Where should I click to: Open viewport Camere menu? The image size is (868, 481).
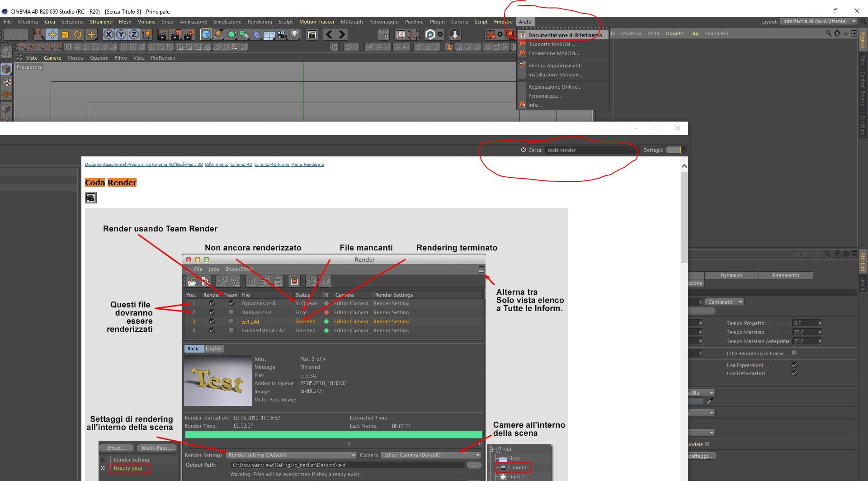[52, 58]
